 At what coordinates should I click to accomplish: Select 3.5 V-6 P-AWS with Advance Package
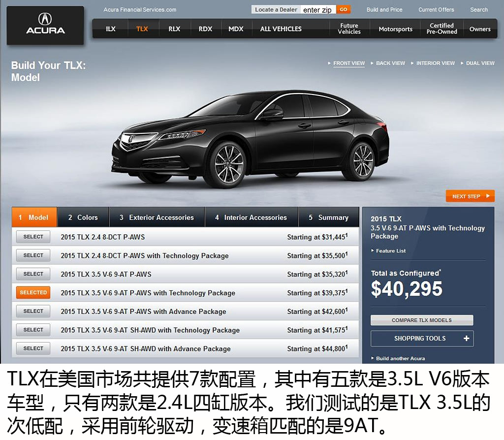(33, 311)
